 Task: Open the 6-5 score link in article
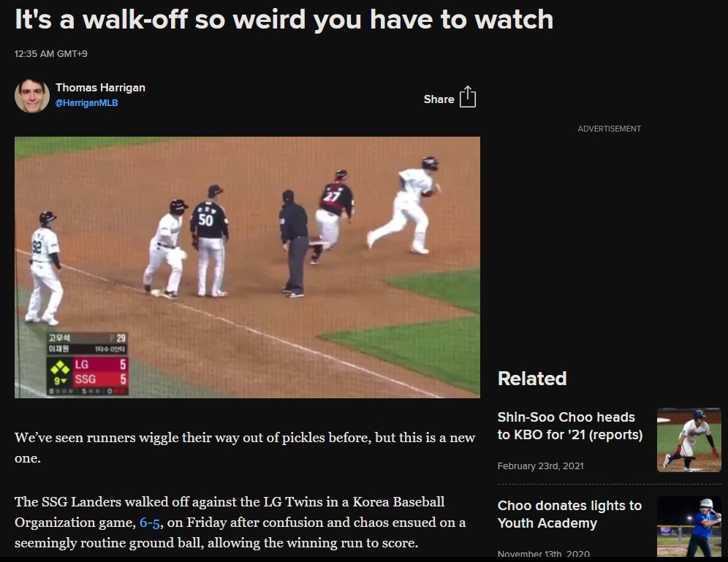pos(150,523)
